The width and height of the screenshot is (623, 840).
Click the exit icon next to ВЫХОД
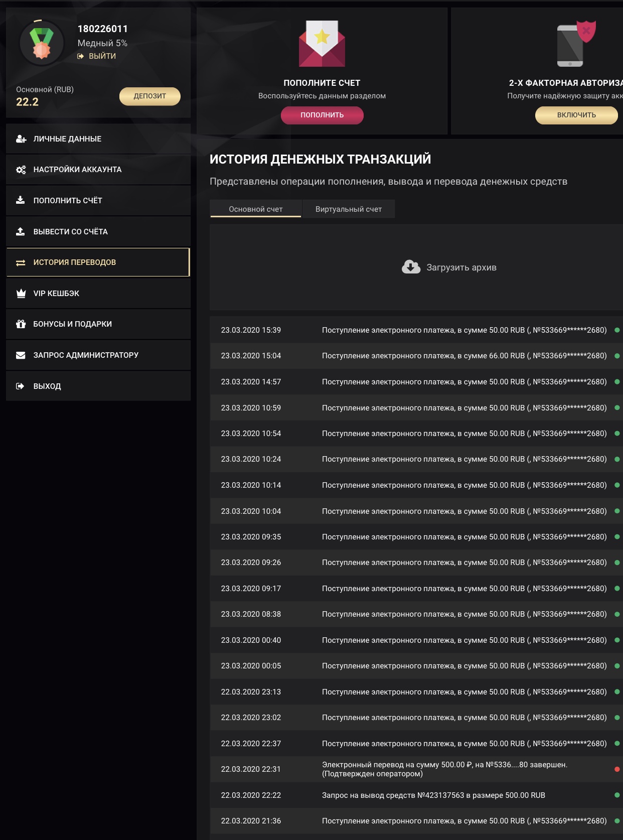tap(20, 386)
